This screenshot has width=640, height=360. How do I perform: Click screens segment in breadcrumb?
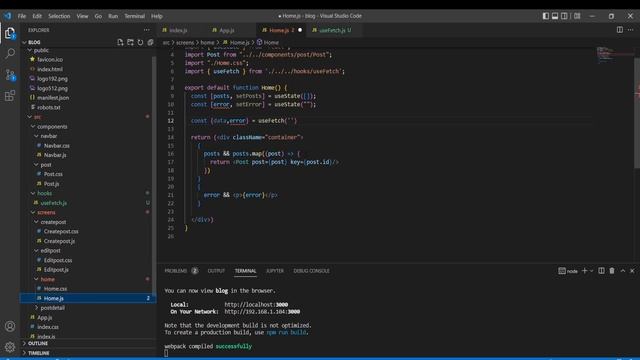pyautogui.click(x=185, y=42)
